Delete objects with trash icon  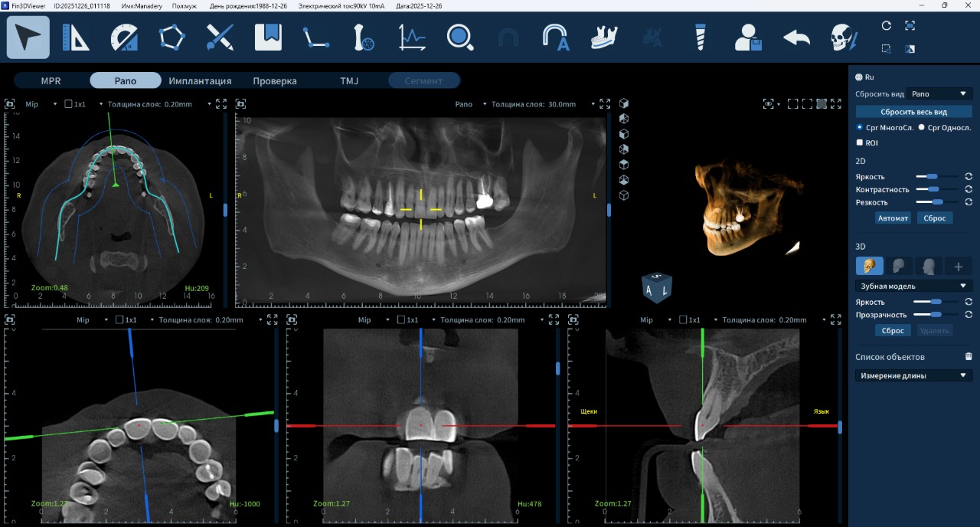[x=969, y=356]
